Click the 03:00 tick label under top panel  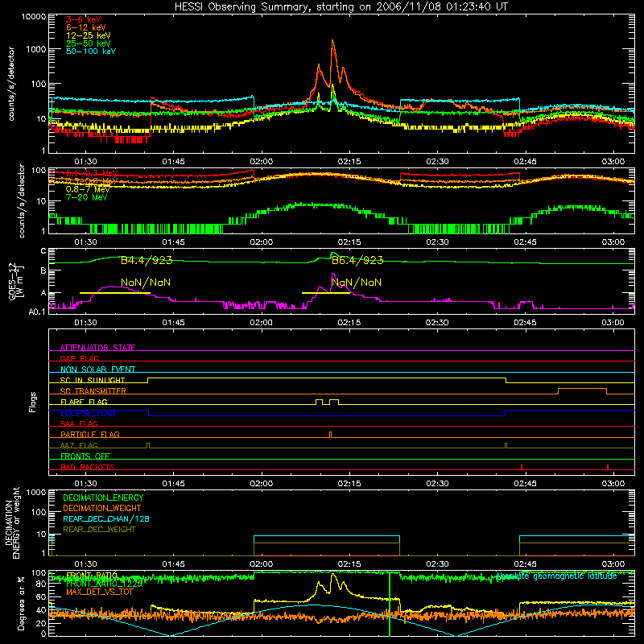[x=613, y=162]
